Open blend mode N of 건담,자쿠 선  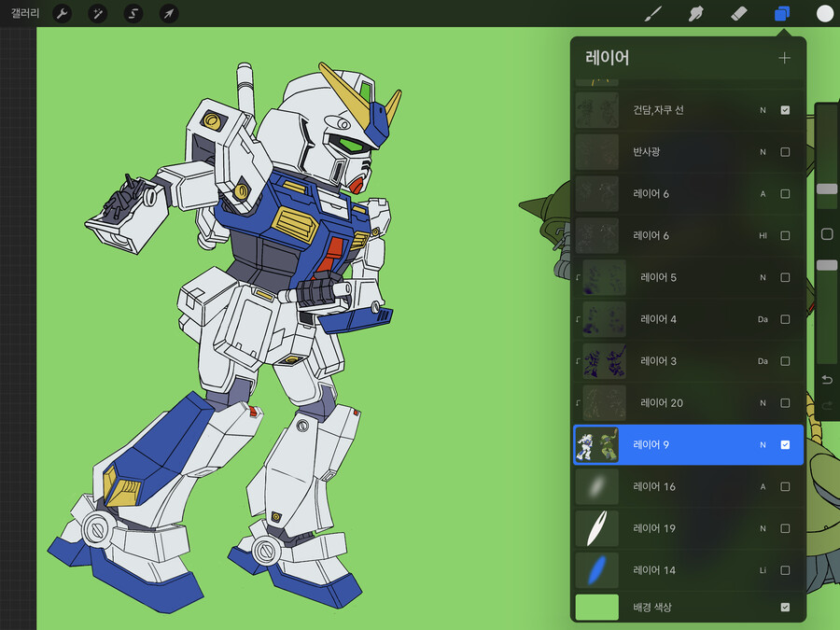click(x=763, y=110)
